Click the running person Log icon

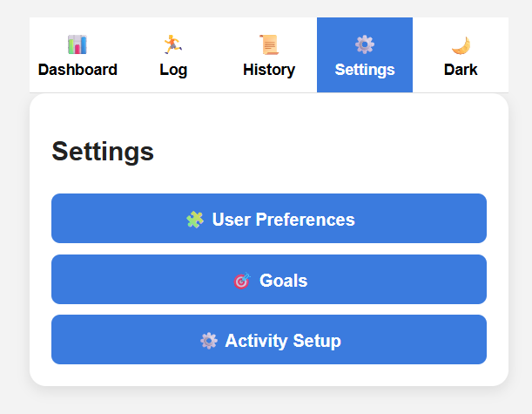173,44
